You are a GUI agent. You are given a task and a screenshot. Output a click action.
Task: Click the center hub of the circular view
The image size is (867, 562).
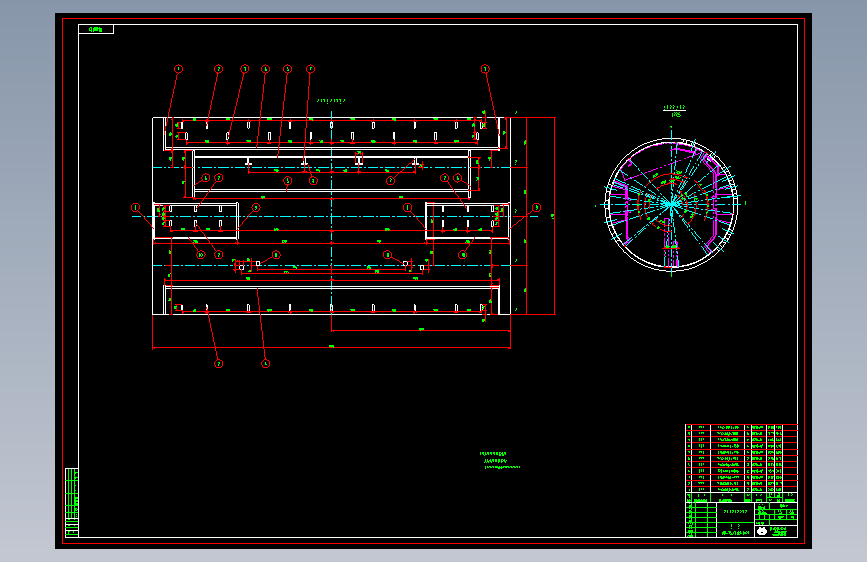point(672,204)
